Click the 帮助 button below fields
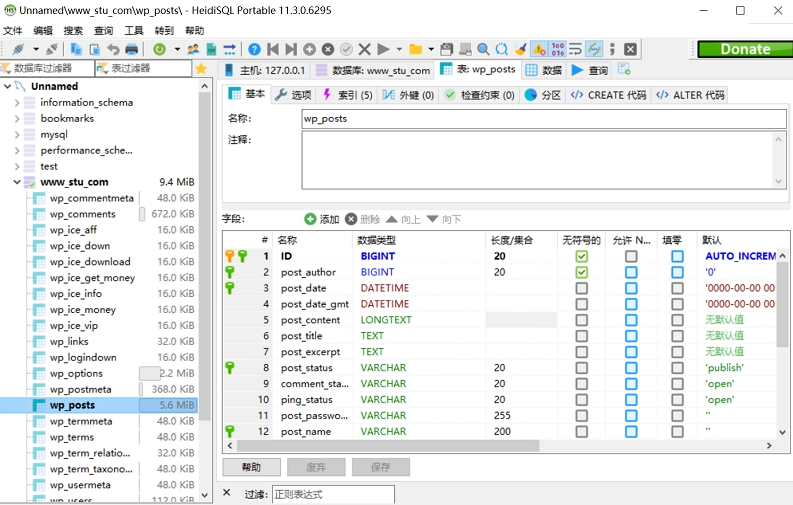The height and width of the screenshot is (505, 793). 251,467
